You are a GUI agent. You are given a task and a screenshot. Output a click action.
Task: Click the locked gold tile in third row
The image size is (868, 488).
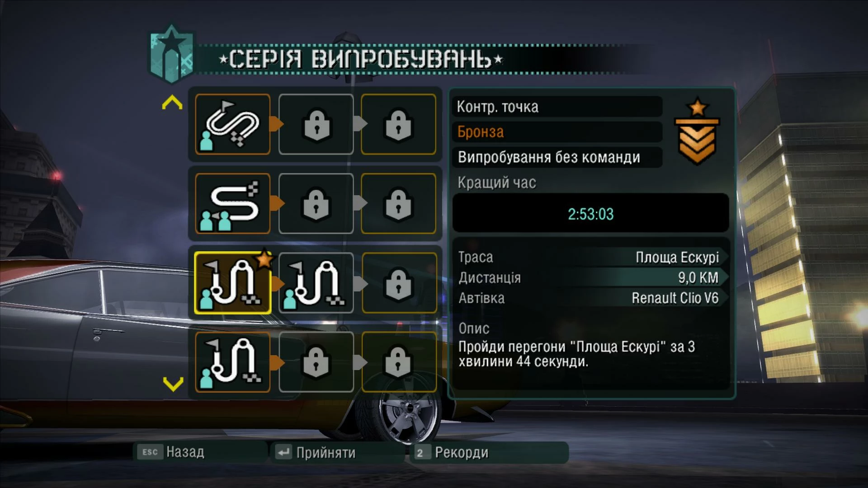(399, 283)
